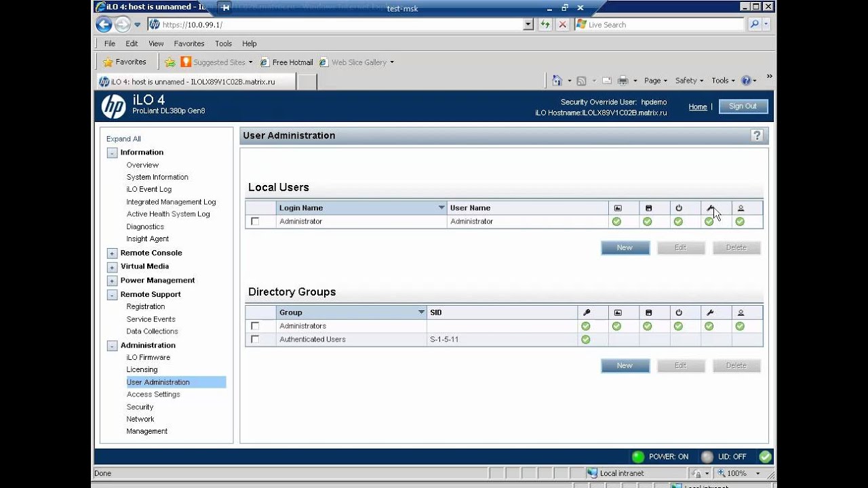Open the address bar history dropdown
The width and height of the screenshot is (868, 488).
[x=529, y=24]
